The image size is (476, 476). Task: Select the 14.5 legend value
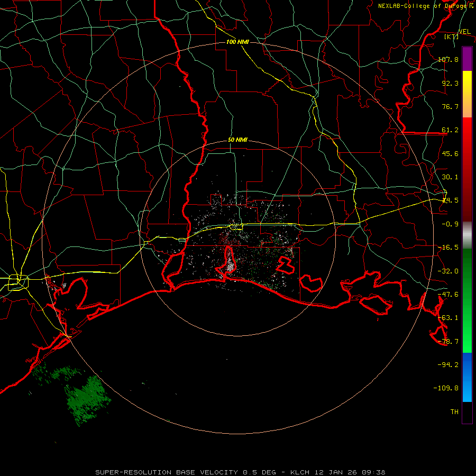pyautogui.click(x=450, y=200)
